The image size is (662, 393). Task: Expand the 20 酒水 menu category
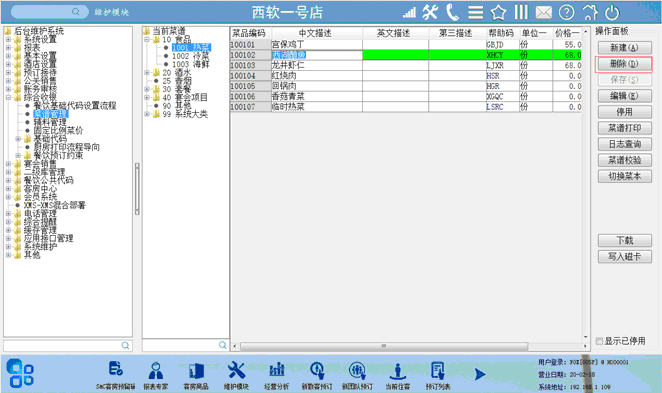tap(147, 73)
